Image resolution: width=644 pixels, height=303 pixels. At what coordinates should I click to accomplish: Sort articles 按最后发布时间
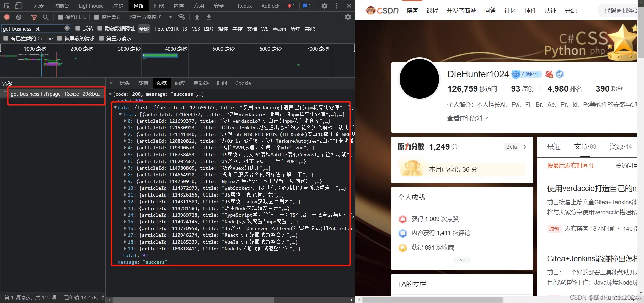coord(570,165)
